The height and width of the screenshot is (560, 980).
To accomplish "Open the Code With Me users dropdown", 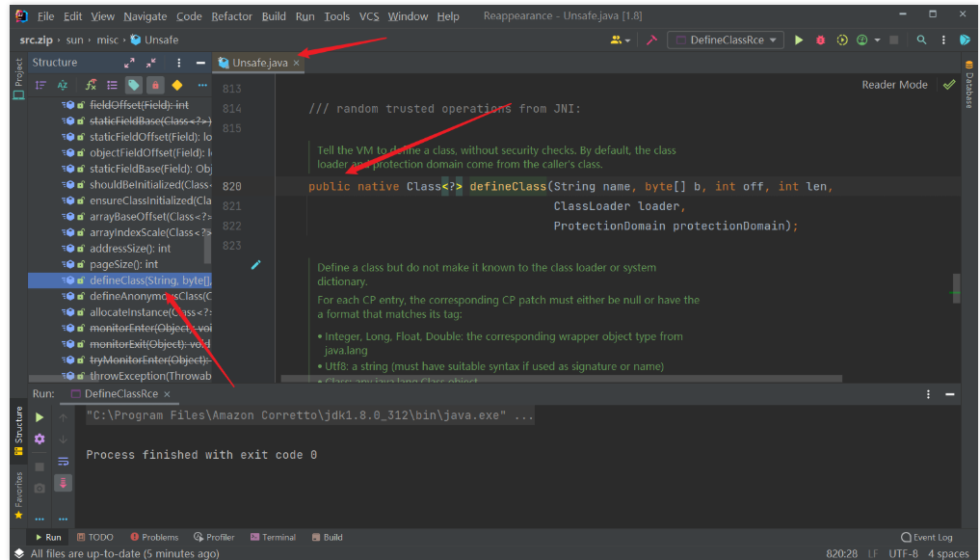I will 621,40.
